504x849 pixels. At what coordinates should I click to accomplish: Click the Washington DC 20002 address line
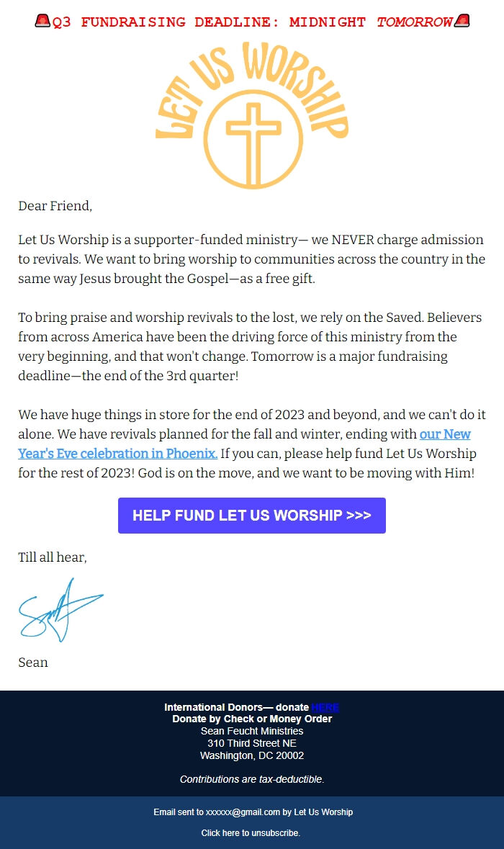click(251, 755)
